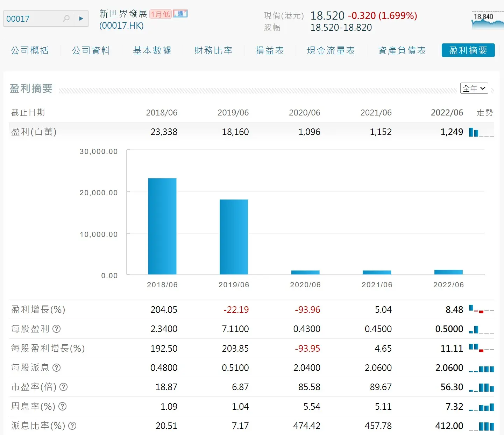Open the 資產負債表 tab
Screen dimensions: 504x435
pos(402,50)
